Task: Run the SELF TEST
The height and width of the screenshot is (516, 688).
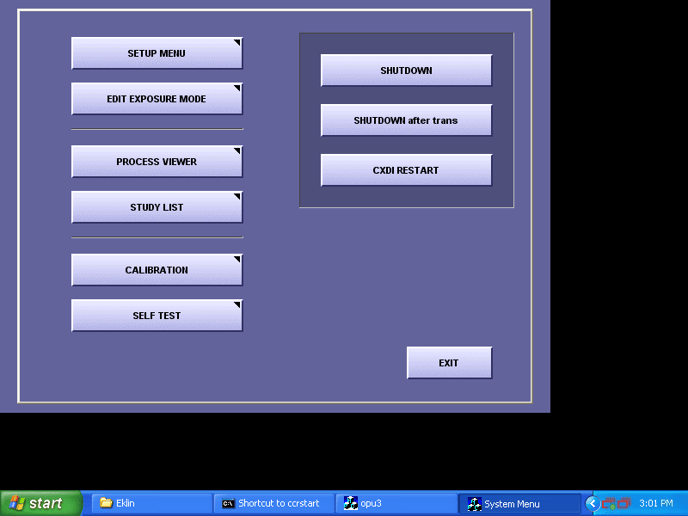Action: 157,316
